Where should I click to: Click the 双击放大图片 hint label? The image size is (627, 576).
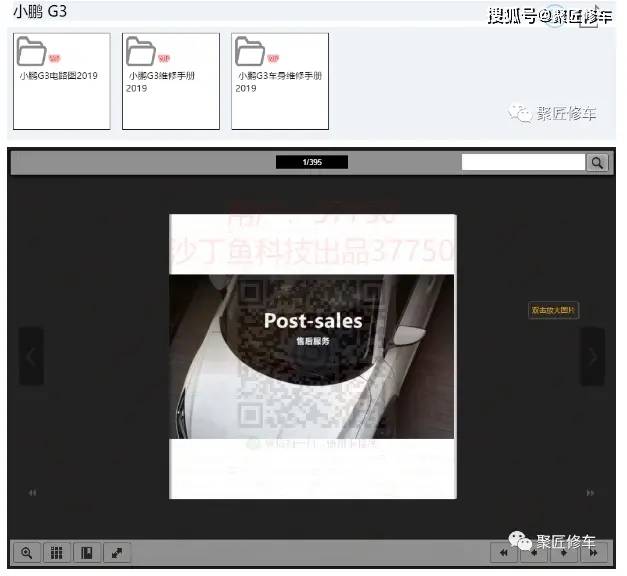click(x=553, y=310)
